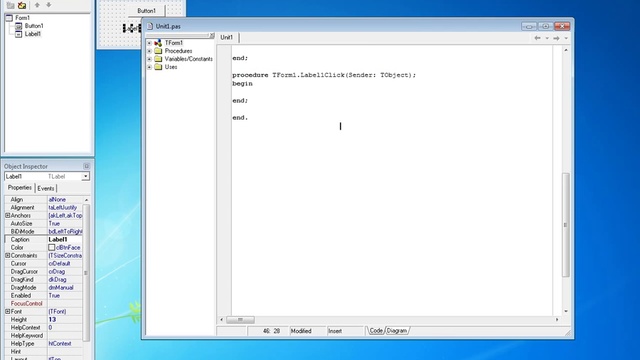Click the Caption value field Label1

point(65,240)
